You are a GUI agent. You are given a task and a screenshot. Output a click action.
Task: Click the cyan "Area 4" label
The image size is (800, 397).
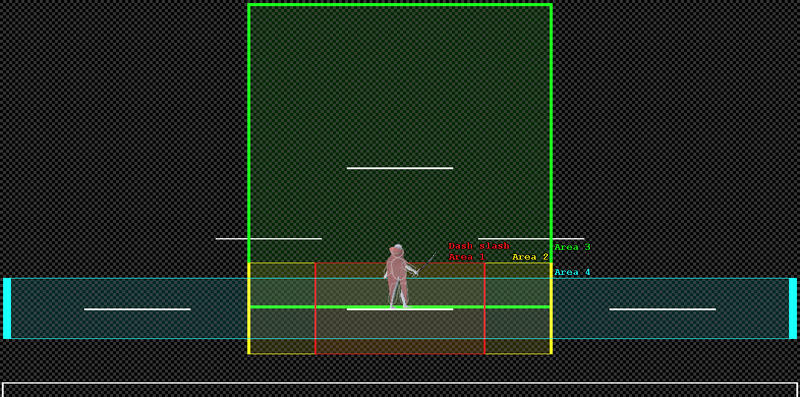pyautogui.click(x=572, y=272)
